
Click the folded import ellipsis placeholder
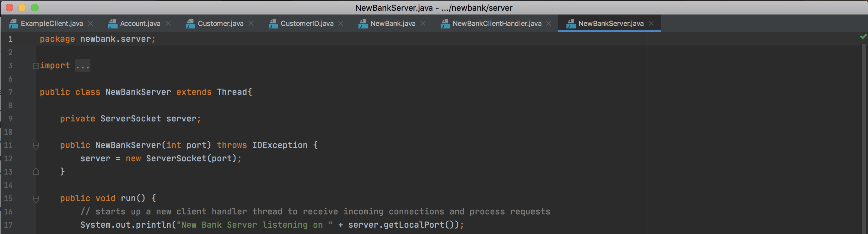pyautogui.click(x=83, y=66)
